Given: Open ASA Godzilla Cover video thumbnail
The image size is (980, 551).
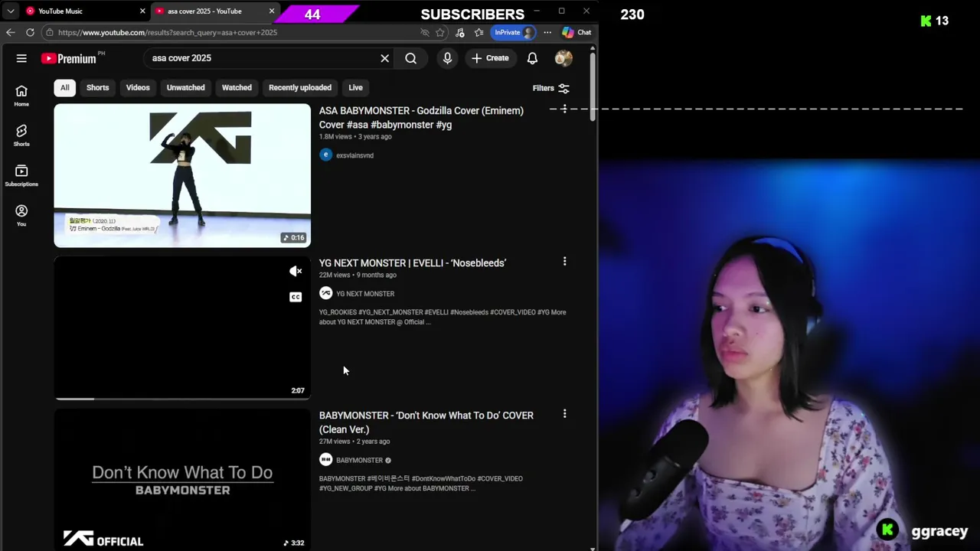Looking at the screenshot, I should click(x=182, y=175).
